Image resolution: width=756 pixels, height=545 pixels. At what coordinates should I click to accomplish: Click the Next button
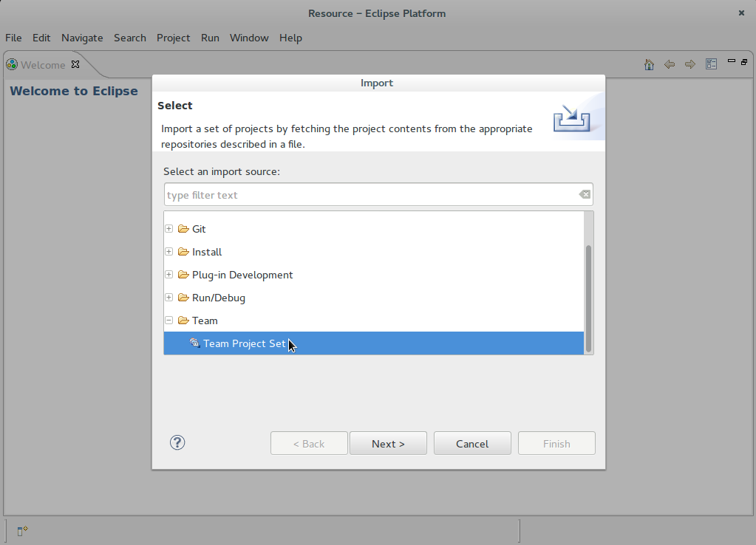coord(388,443)
